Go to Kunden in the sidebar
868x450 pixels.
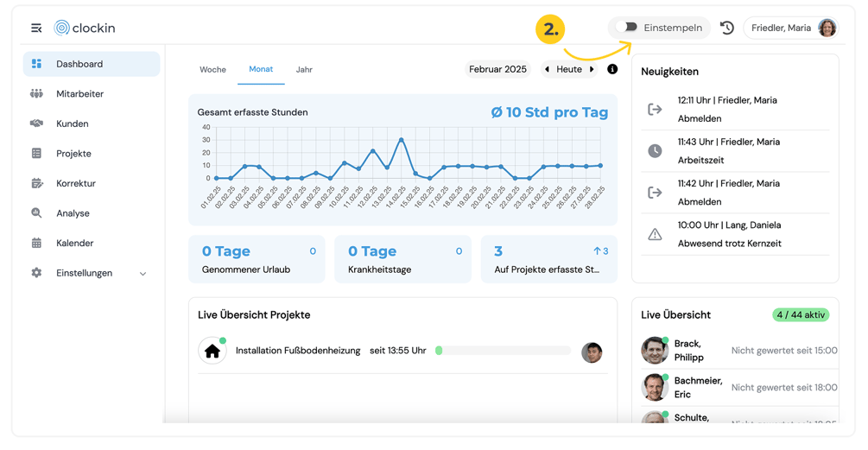point(72,124)
